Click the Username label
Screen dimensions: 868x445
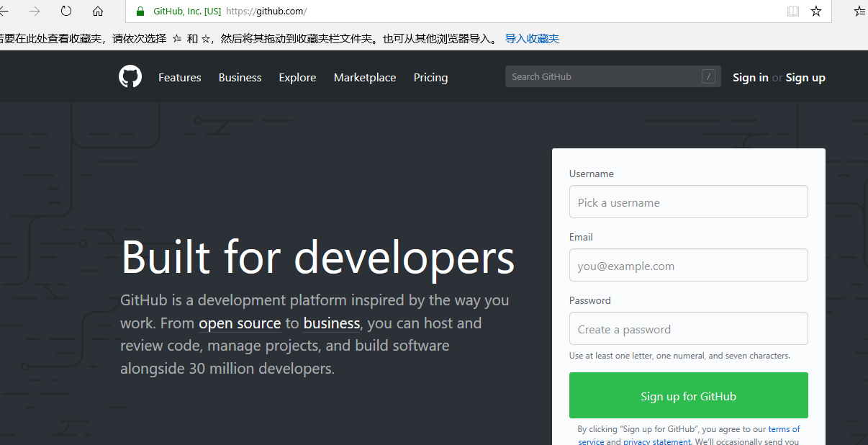click(x=592, y=174)
